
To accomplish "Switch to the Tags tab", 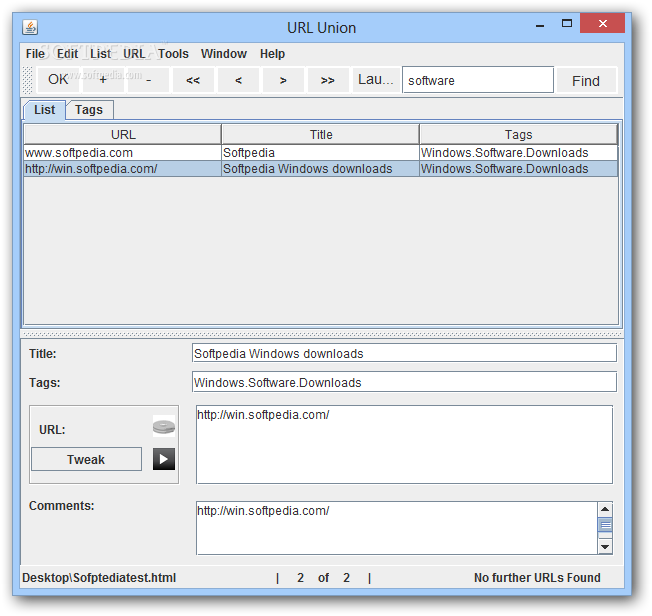I will pos(89,110).
